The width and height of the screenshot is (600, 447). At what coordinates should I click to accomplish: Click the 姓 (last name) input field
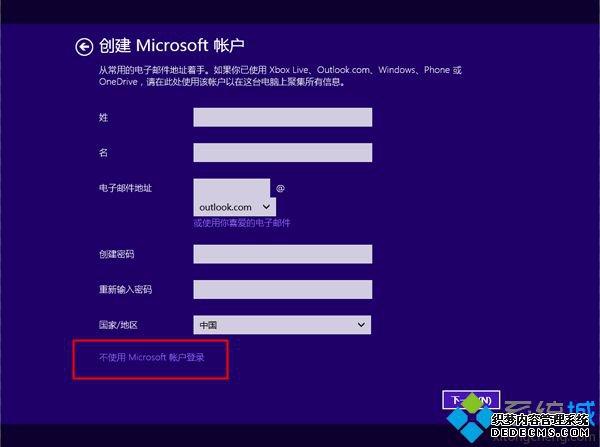click(282, 117)
